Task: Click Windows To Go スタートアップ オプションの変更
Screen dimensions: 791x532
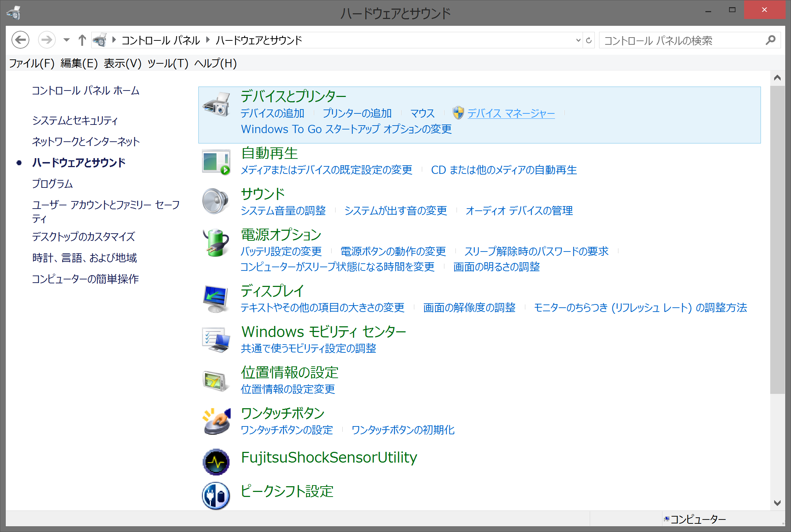Action: pos(346,129)
